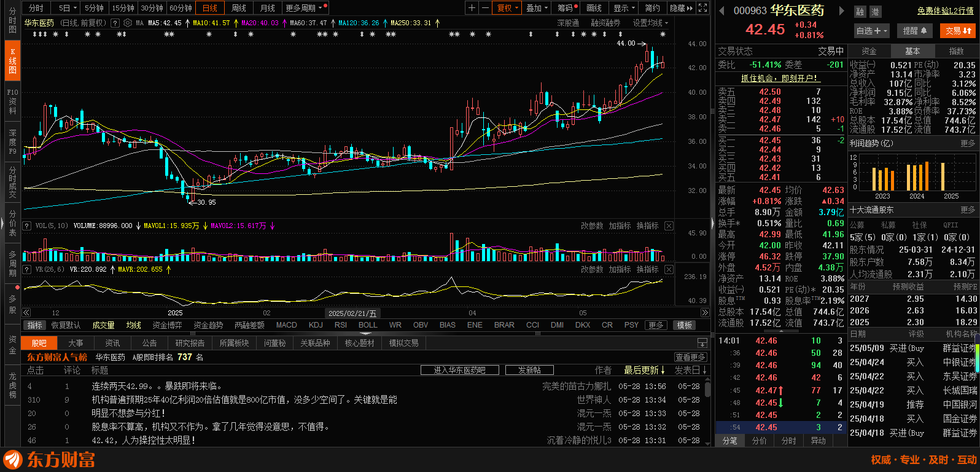This screenshot has width=980, height=472.
Task: Click the 提醒 bell alert button
Action: [914, 31]
